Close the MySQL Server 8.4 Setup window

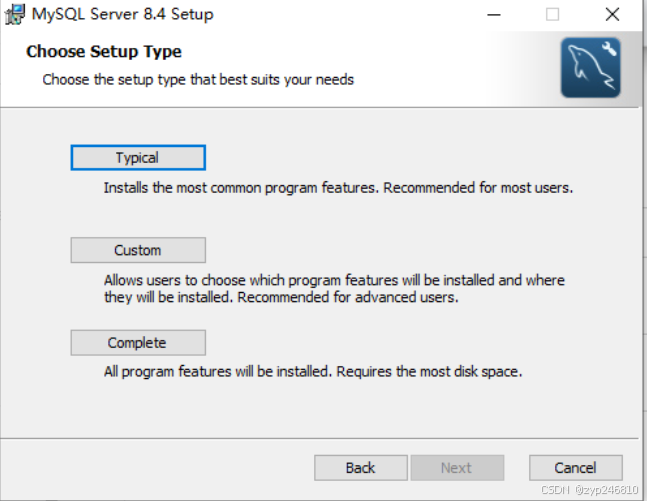pos(612,15)
